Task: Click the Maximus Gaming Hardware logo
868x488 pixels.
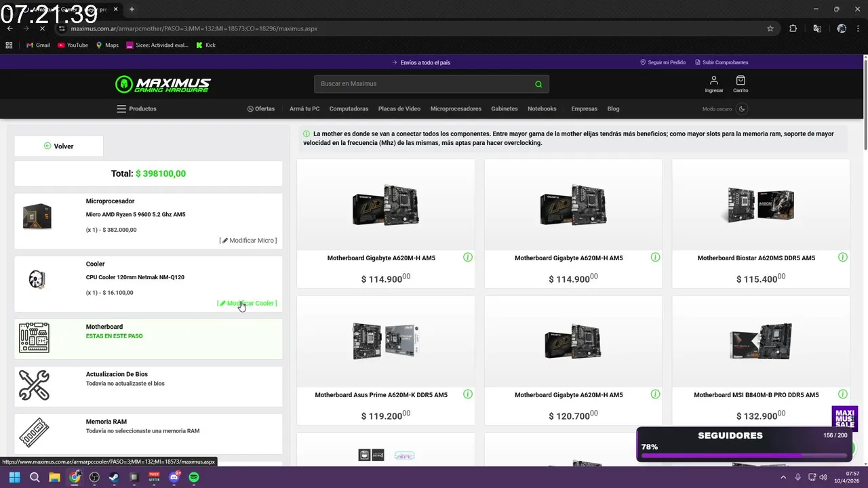Action: tap(163, 84)
